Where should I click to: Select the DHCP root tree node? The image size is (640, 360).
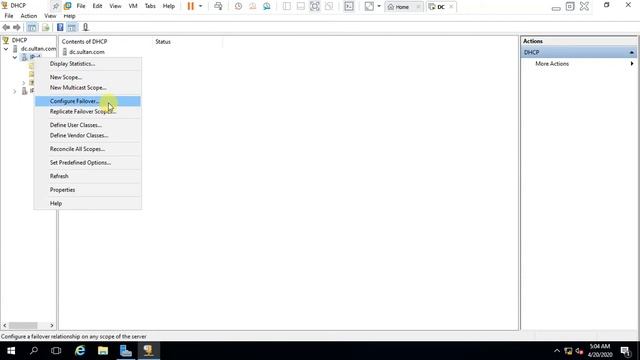pyautogui.click(x=15, y=40)
